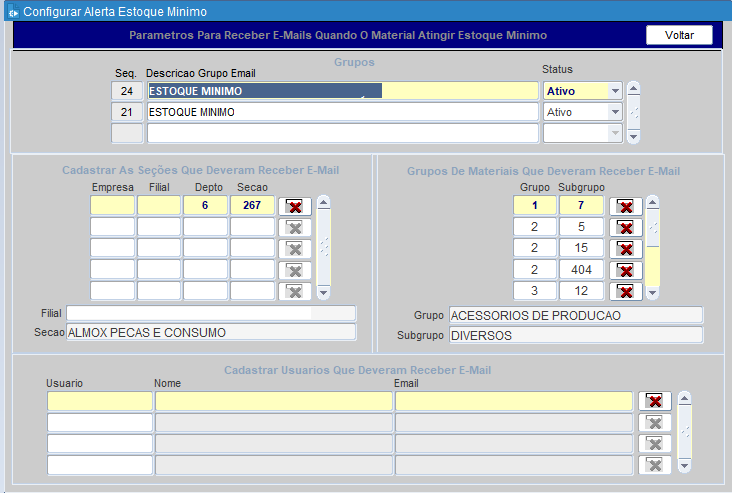The height and width of the screenshot is (493, 732).
Task: Click Depto field containing 6
Action: (x=205, y=205)
